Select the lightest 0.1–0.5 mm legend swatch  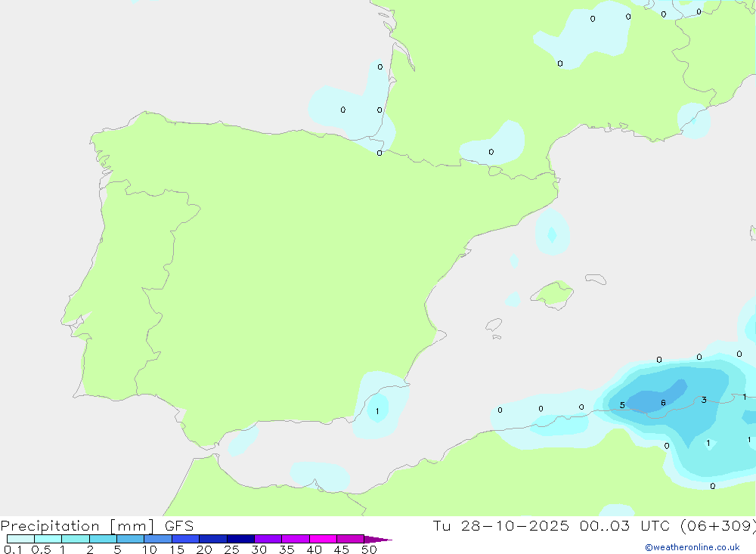20,539
